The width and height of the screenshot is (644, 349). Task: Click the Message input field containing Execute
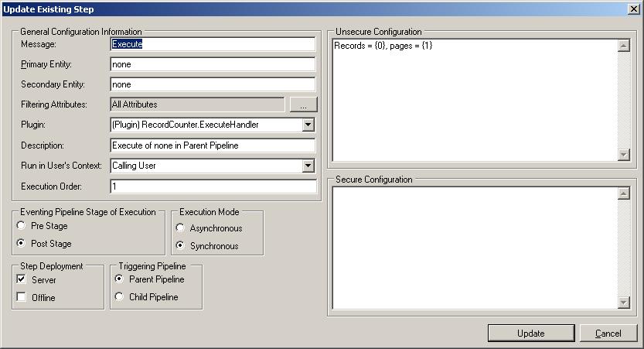213,44
